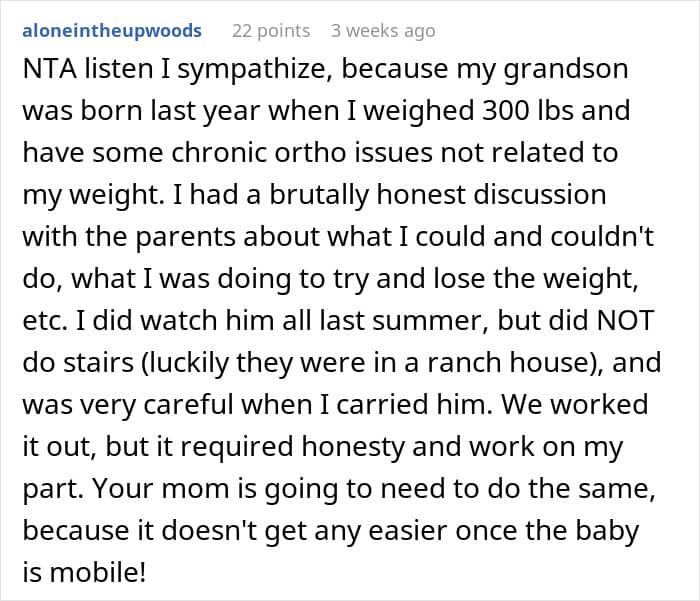Click the 22 points score label
The image size is (700, 601).
click(271, 31)
